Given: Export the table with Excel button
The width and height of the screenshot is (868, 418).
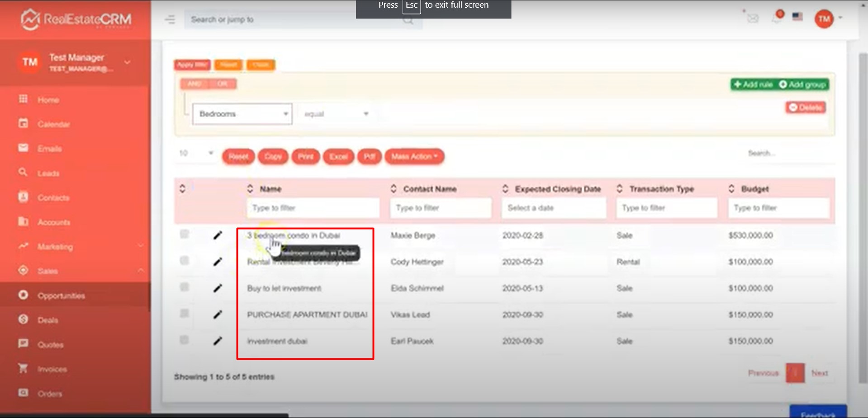Looking at the screenshot, I should tap(338, 156).
